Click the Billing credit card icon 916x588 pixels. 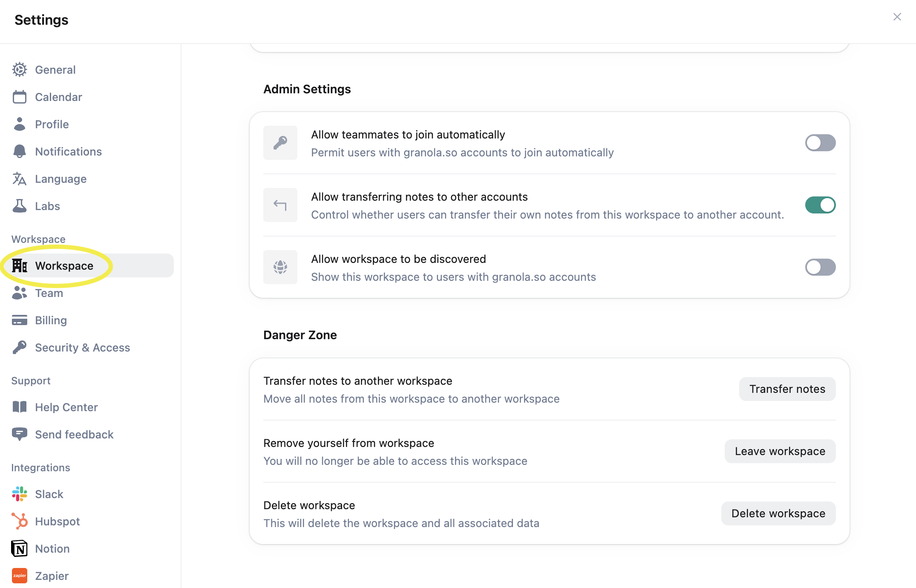point(19,320)
